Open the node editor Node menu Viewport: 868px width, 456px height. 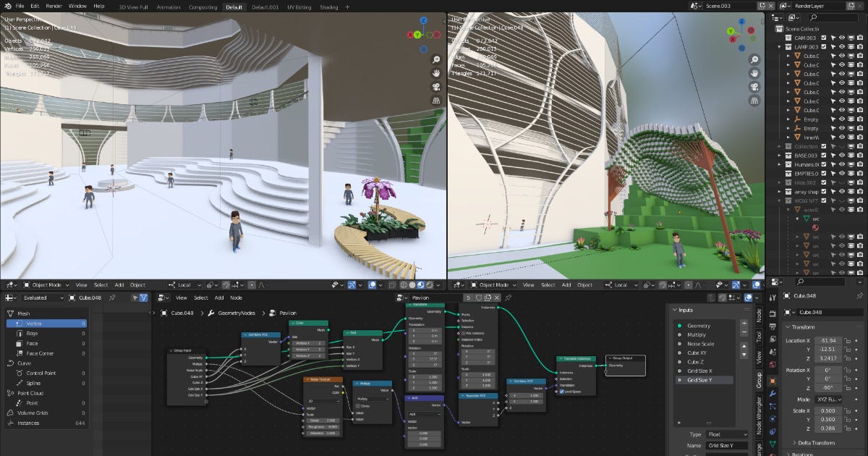[x=237, y=297]
